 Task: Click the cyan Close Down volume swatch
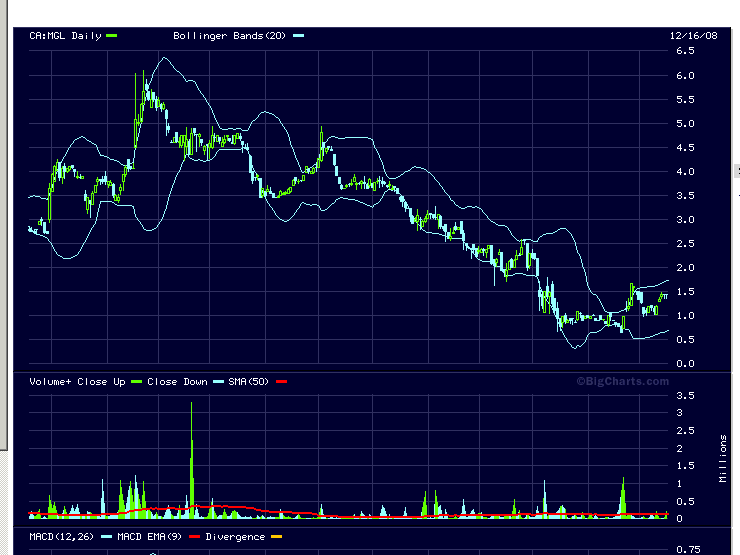218,381
